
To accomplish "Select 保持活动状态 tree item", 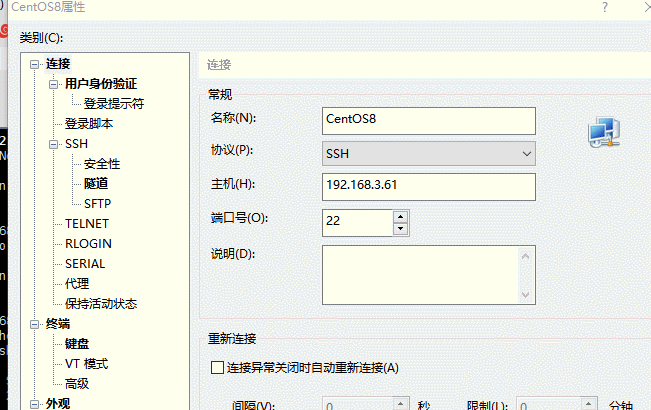I will (101, 304).
